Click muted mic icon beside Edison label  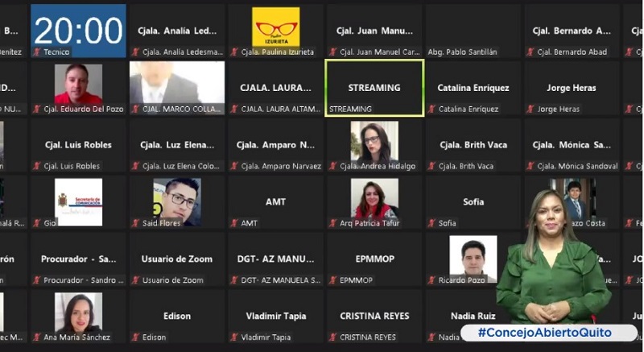135,338
